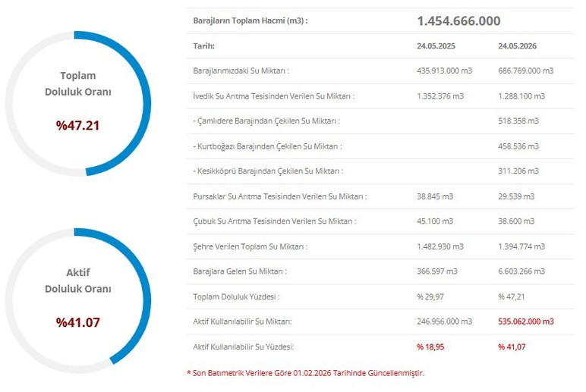
Task: Click the 24.05.2026 date column header
Action: click(517, 46)
